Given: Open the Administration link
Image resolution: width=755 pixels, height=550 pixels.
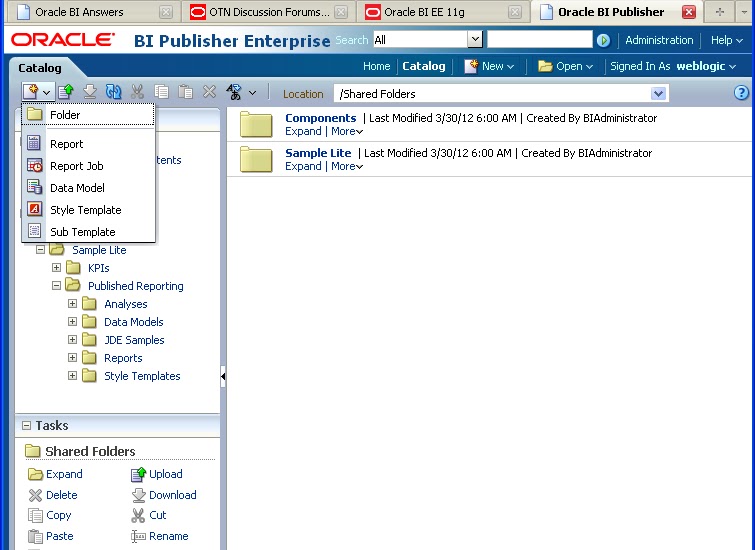Looking at the screenshot, I should click(x=659, y=40).
